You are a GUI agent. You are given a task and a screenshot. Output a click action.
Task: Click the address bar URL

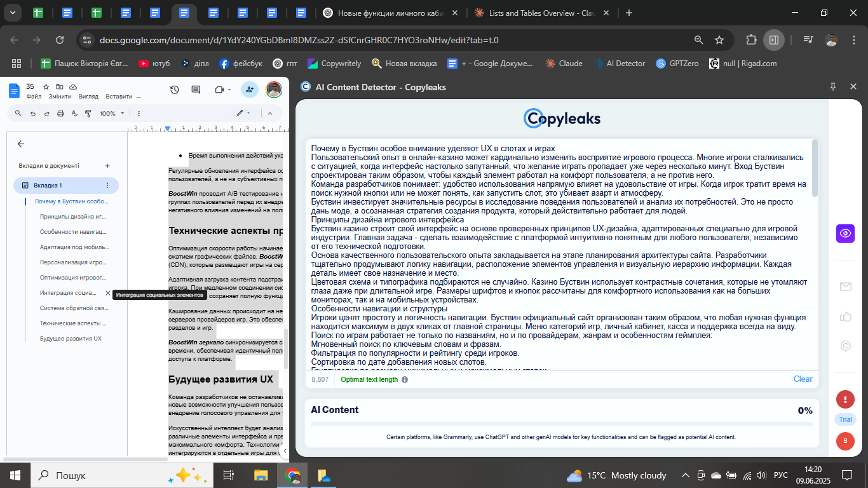tap(299, 40)
